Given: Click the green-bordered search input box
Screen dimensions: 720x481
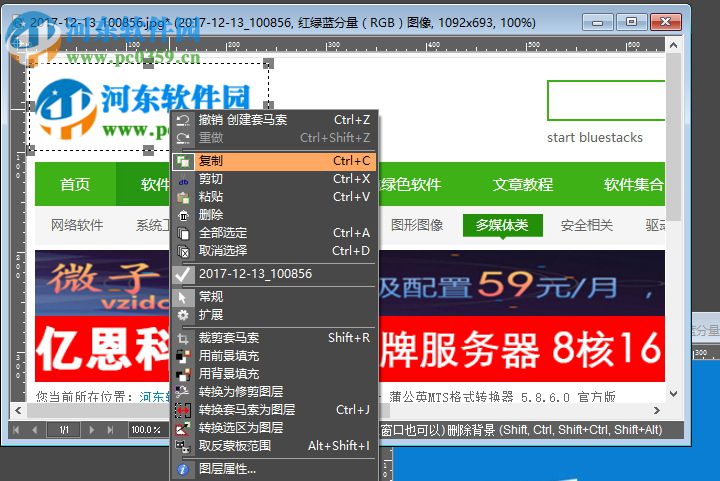Looking at the screenshot, I should click(x=606, y=101).
